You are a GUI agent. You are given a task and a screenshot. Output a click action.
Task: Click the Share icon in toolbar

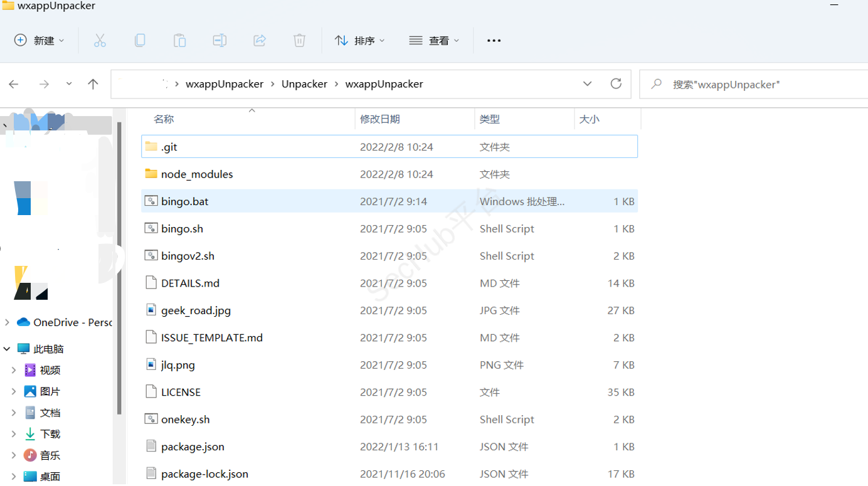coord(260,41)
